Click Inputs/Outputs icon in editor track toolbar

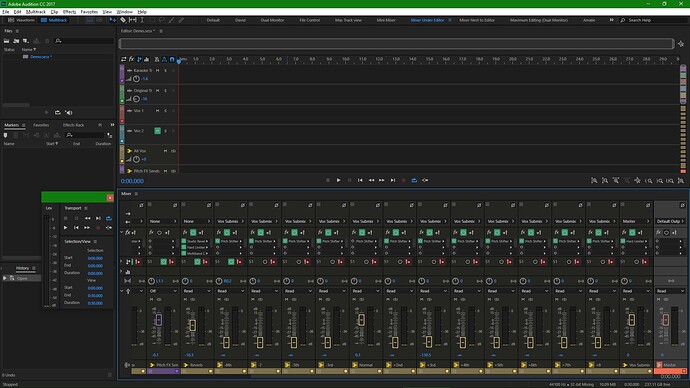[124, 59]
